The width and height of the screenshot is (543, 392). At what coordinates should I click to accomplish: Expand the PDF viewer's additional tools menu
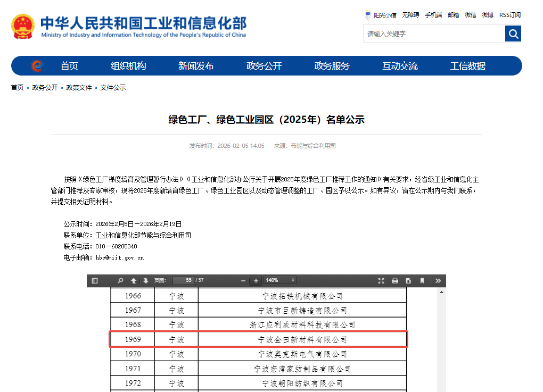tap(438, 280)
